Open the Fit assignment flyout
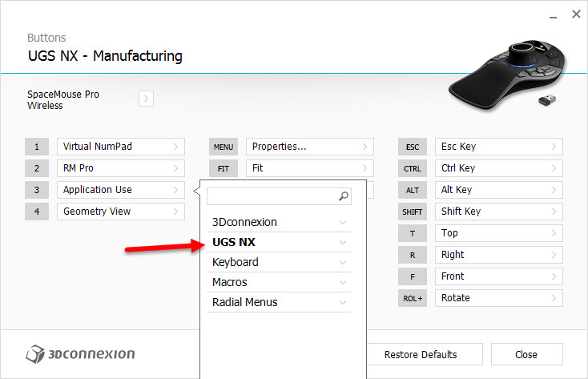The image size is (588, 379). [310, 168]
